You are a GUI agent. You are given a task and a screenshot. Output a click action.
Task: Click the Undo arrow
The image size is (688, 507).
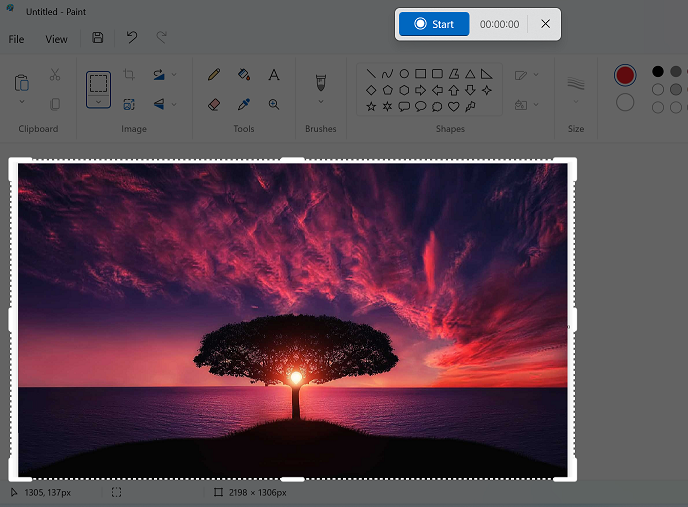131,38
